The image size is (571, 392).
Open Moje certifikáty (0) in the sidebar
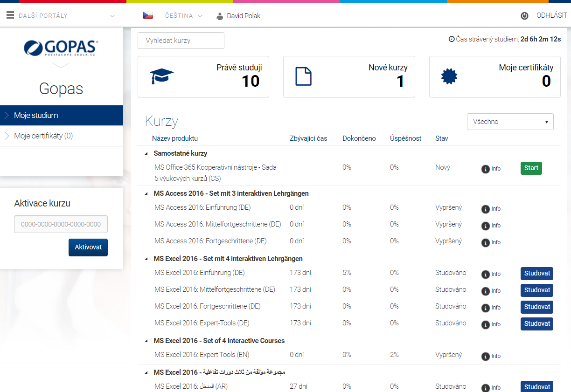point(62,136)
